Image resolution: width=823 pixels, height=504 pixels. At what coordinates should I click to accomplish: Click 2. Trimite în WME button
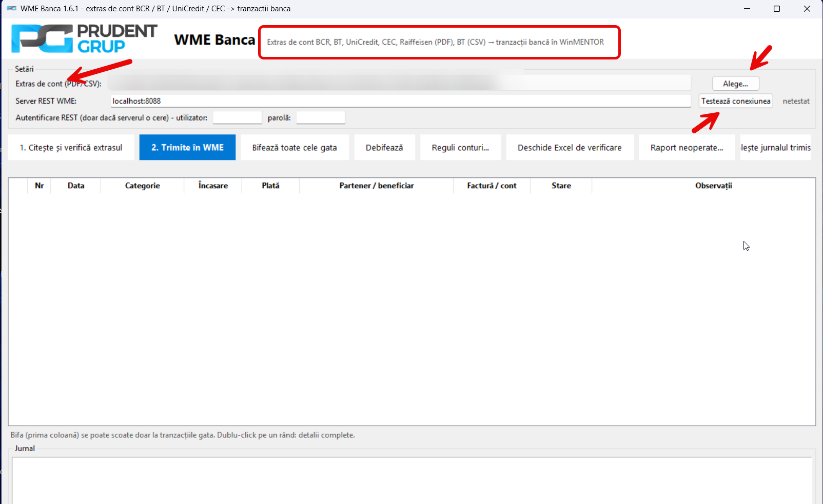click(187, 148)
